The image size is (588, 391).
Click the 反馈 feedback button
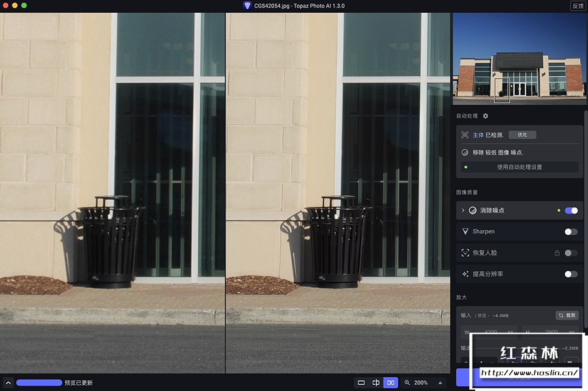578,6
